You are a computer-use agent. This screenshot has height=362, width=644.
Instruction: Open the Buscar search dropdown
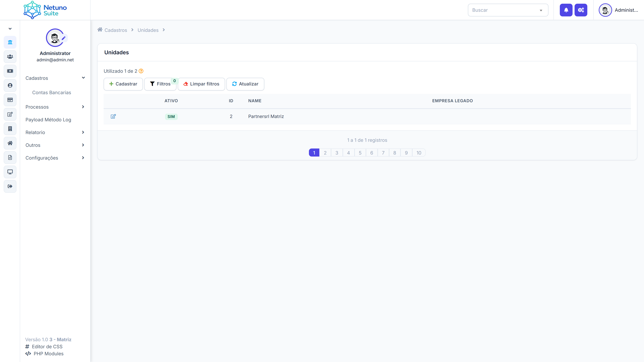508,10
